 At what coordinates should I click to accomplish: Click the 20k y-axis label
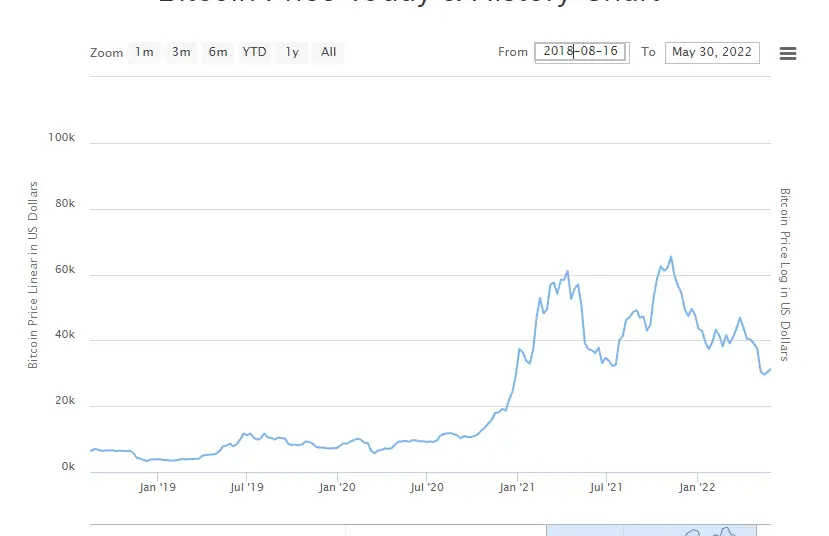click(x=65, y=401)
